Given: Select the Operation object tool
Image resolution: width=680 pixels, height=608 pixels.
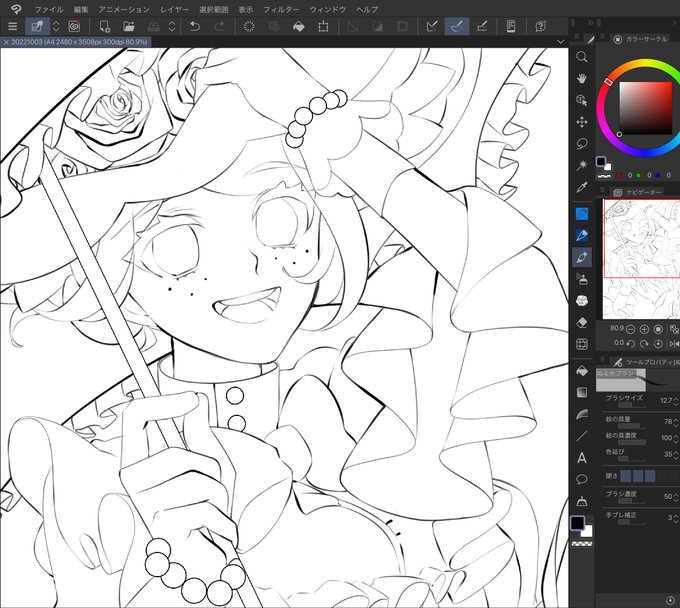Looking at the screenshot, I should [x=582, y=101].
